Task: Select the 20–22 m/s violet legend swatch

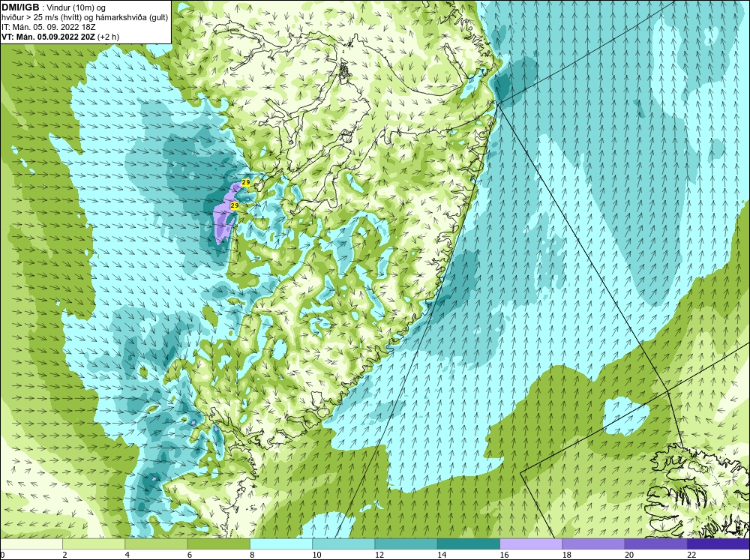Action: [x=656, y=544]
